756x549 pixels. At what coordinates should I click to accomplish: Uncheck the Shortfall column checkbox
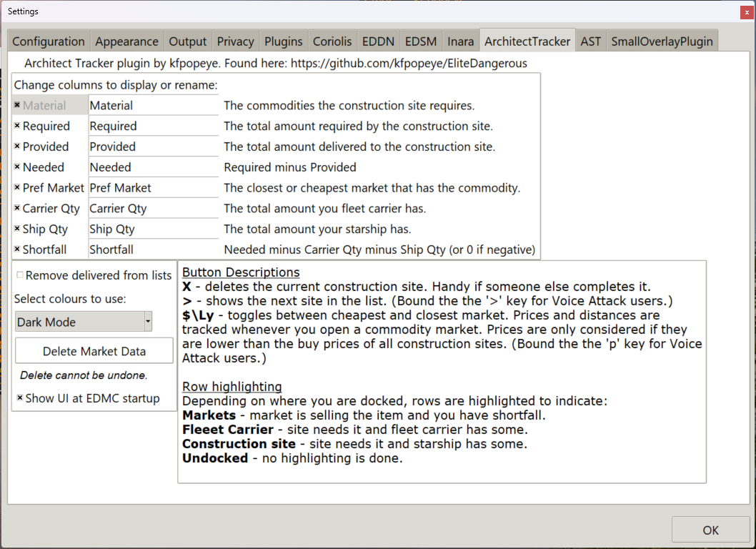(x=17, y=249)
